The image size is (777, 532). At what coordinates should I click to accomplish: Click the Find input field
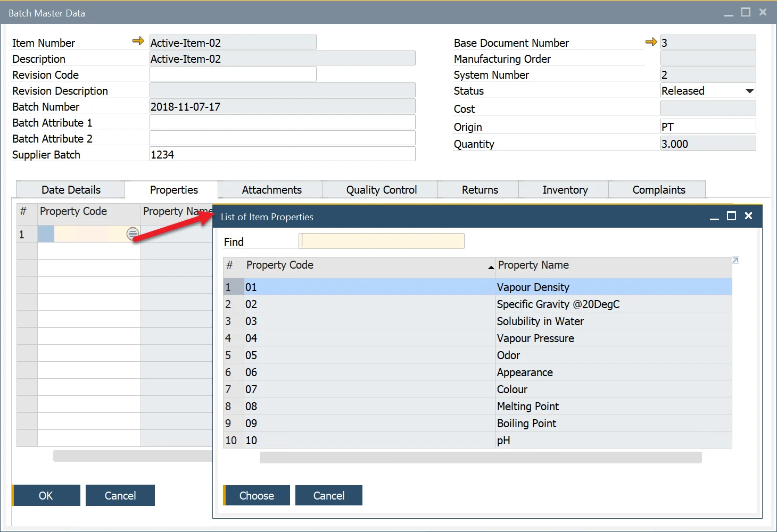(382, 242)
